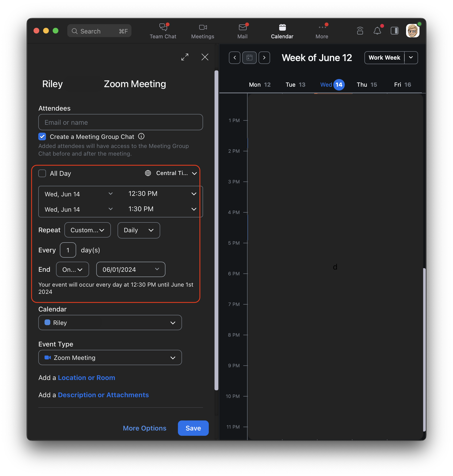Select Wed 14 column header
The width and height of the screenshot is (453, 476).
tap(332, 85)
